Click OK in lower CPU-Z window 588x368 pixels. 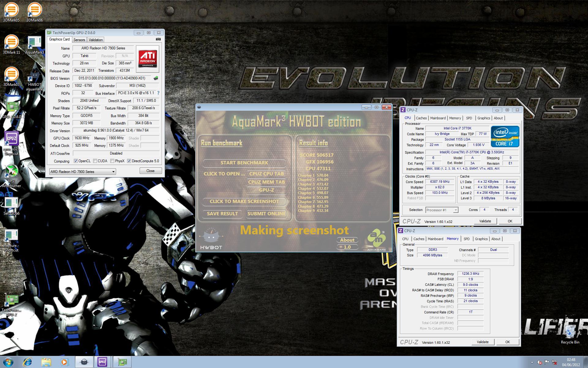(x=507, y=342)
